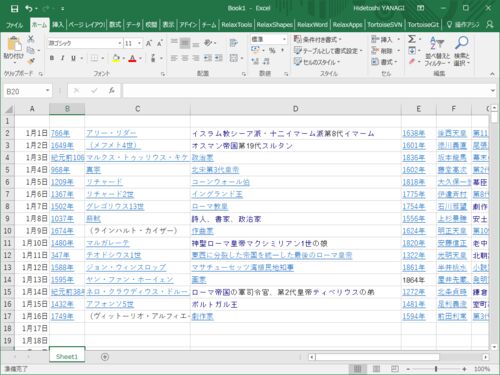Open Format as Table menu
Image resolution: width=500 pixels, height=375 pixels.
point(328,51)
